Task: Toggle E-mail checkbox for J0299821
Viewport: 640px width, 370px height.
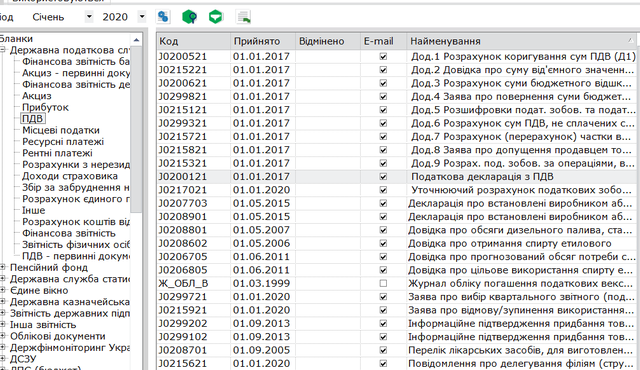Action: 383,97
